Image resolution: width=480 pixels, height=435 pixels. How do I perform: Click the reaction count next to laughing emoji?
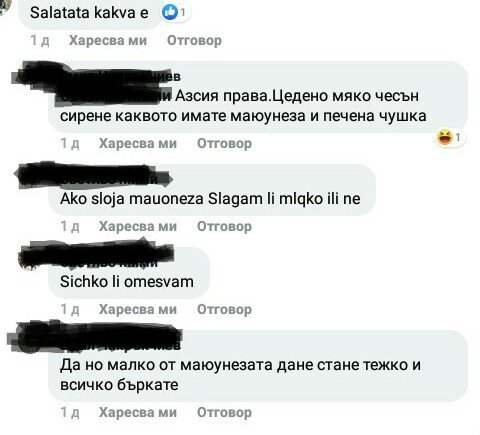(x=458, y=137)
